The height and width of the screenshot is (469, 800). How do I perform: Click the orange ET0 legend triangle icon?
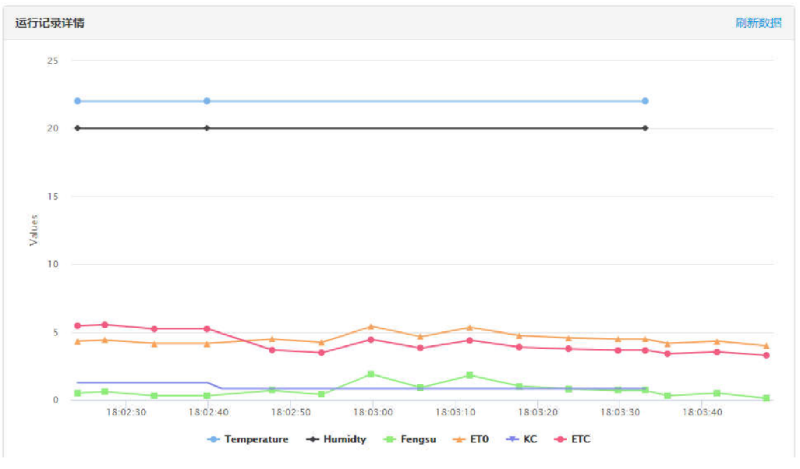coord(459,439)
